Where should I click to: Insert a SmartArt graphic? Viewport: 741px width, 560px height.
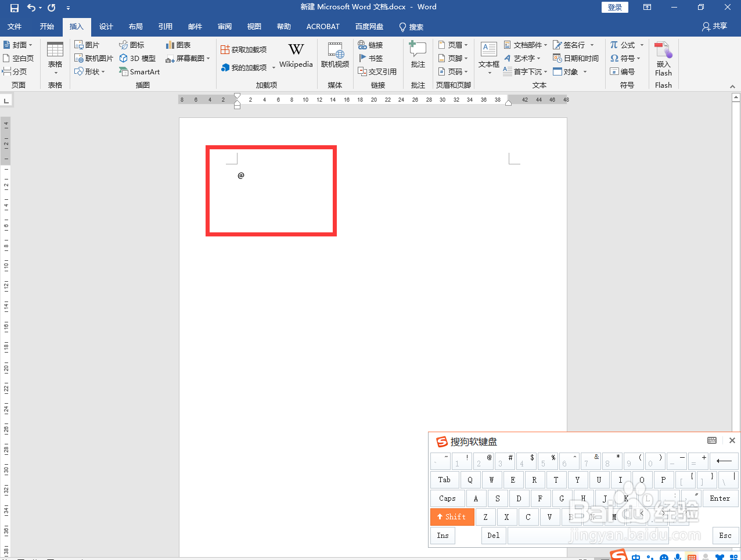click(x=139, y=71)
